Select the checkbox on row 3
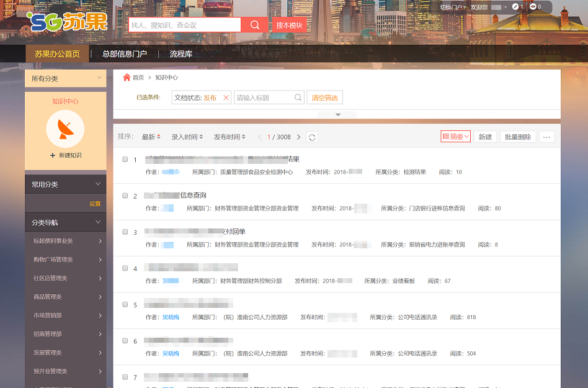 click(125, 232)
